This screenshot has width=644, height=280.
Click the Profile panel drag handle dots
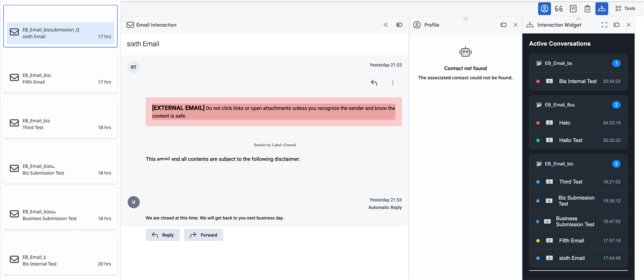click(x=465, y=19)
